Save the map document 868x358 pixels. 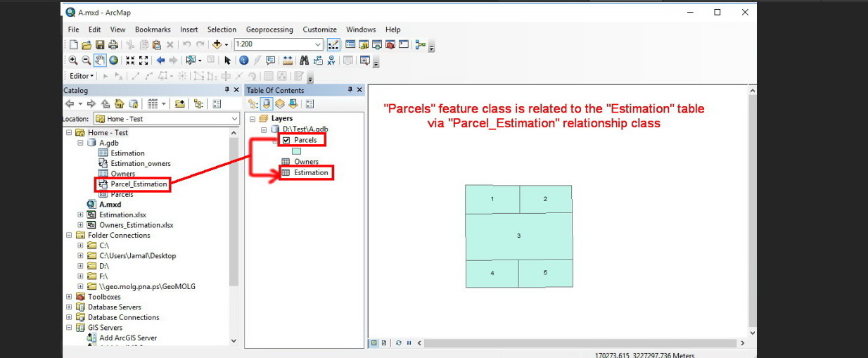[x=99, y=44]
